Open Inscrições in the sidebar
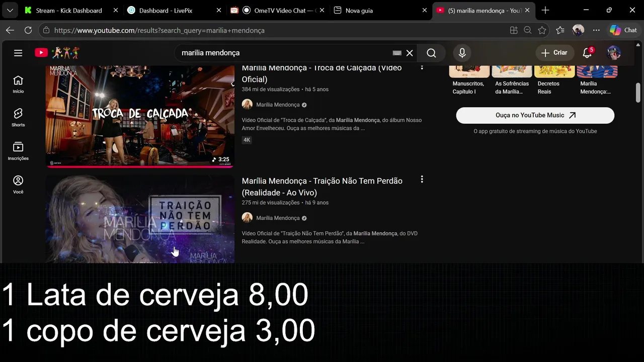The image size is (644, 362). (x=18, y=151)
